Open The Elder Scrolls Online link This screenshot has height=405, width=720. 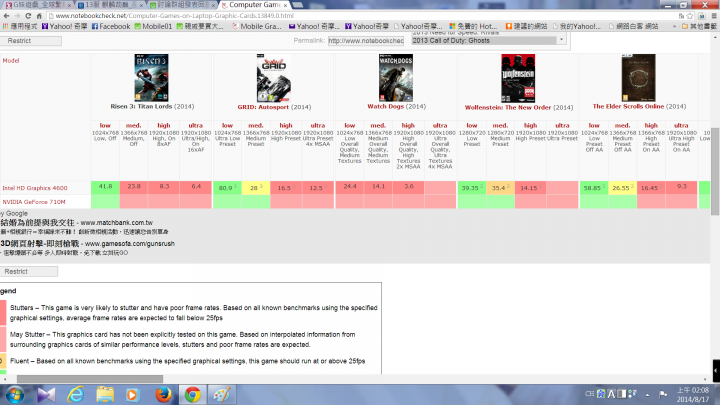628,107
